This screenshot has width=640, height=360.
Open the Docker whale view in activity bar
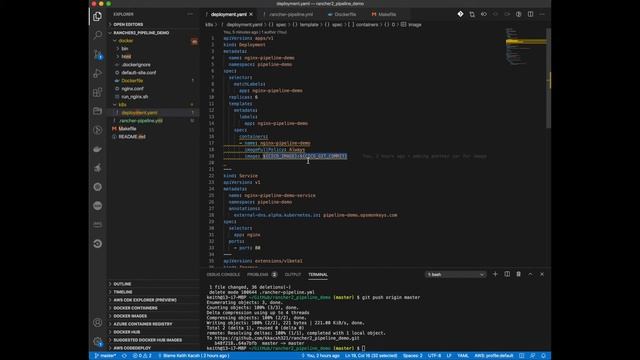tap(98, 149)
